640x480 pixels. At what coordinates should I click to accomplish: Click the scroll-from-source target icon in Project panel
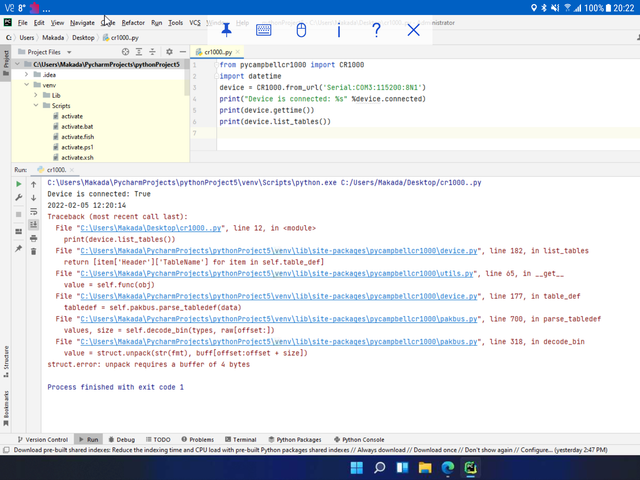pyautogui.click(x=126, y=52)
